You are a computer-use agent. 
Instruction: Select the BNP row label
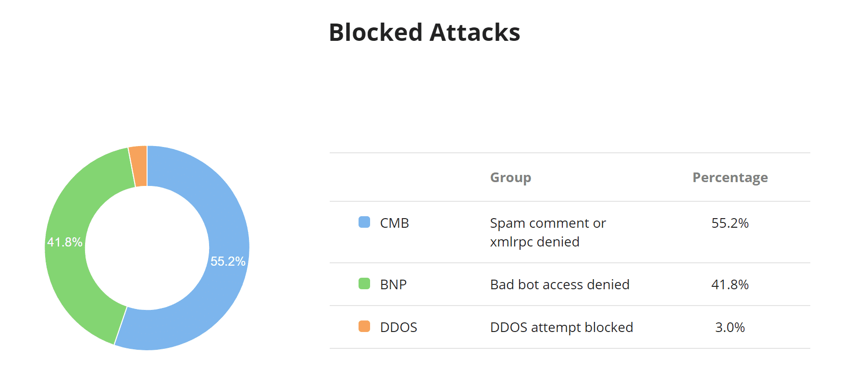click(x=393, y=284)
